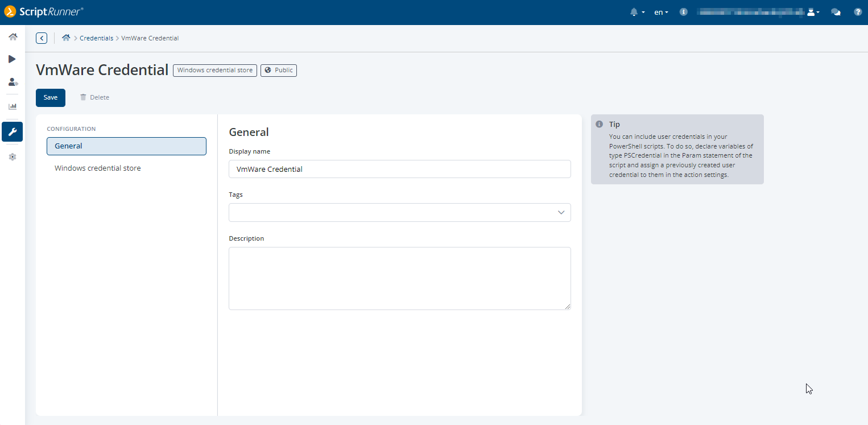The width and height of the screenshot is (868, 425).
Task: Click the Credentials breadcrumb link
Action: pos(96,38)
